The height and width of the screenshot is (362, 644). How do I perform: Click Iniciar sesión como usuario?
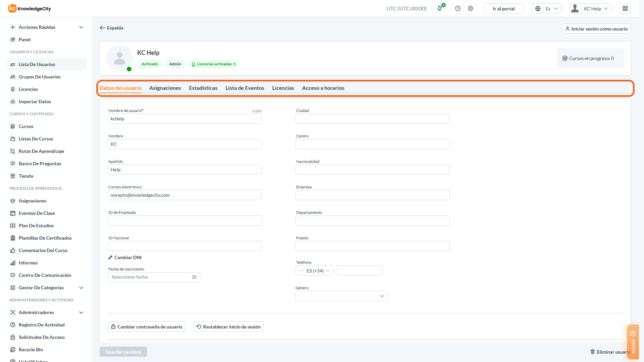click(596, 28)
